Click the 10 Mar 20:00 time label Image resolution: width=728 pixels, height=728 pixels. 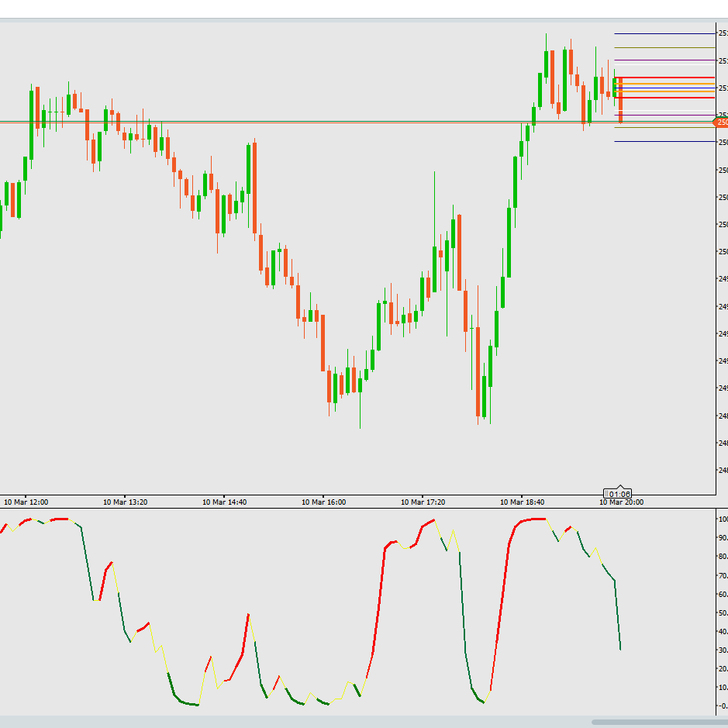(621, 502)
